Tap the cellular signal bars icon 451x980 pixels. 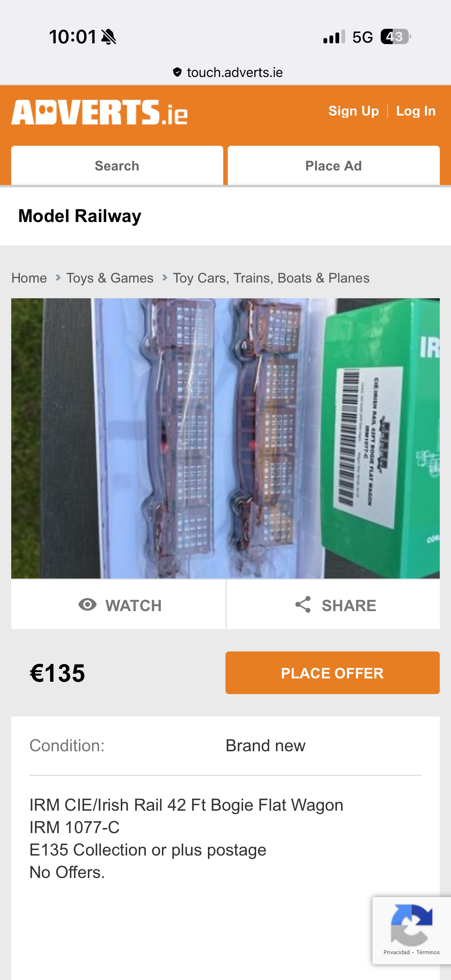tap(334, 37)
